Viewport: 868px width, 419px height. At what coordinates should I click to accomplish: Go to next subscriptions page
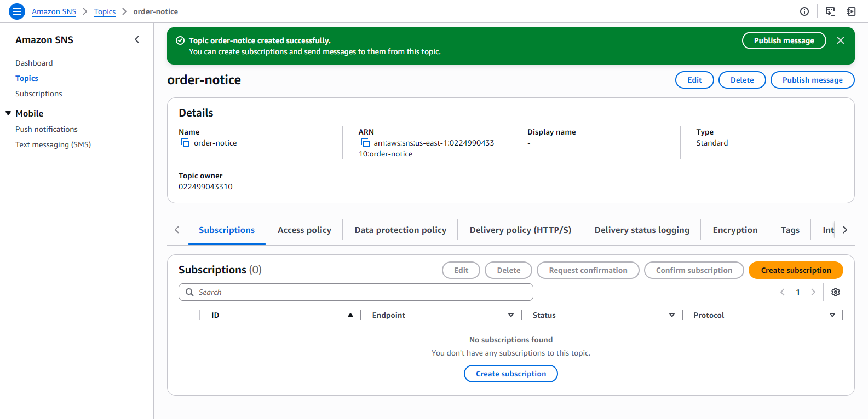[x=813, y=292]
